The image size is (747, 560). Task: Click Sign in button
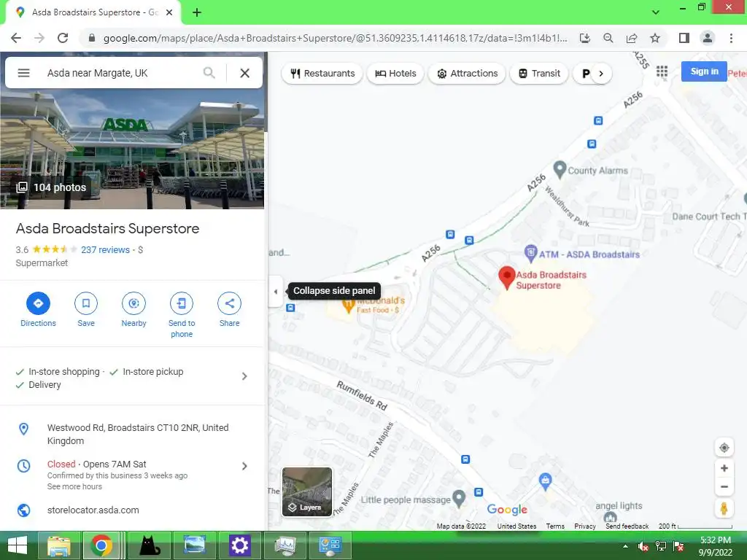click(x=704, y=71)
